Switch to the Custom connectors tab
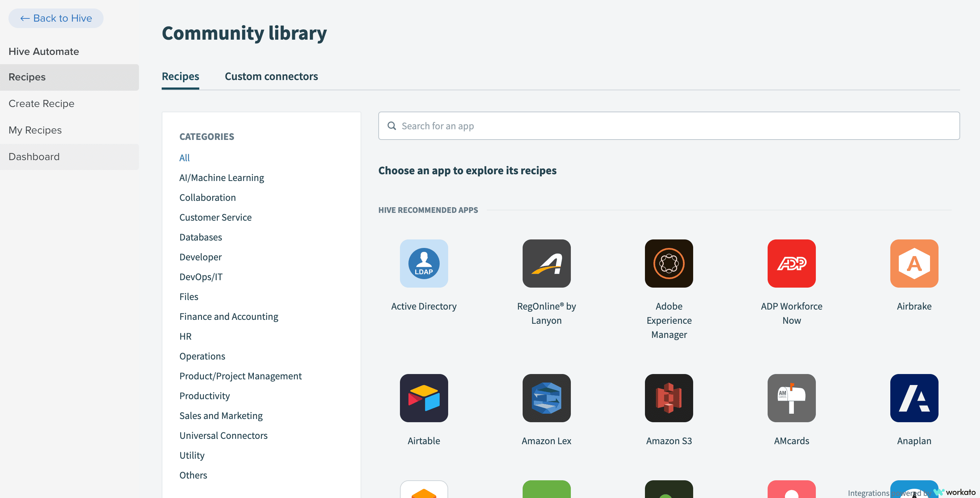 pos(271,77)
